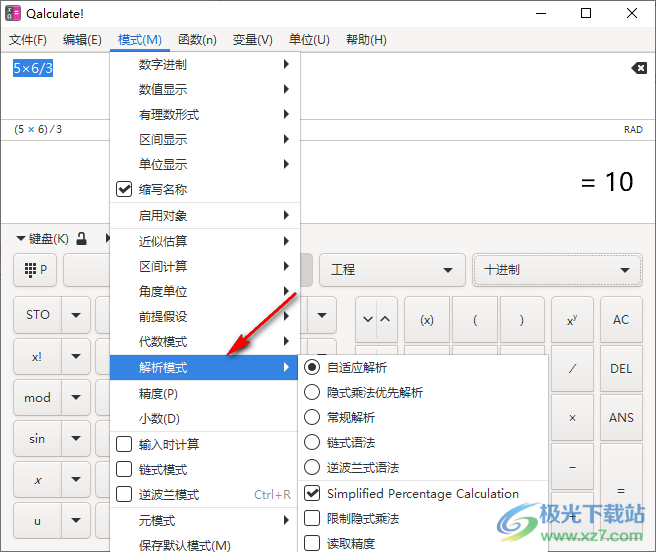
Task: Select 隐式乘法优先解析 radio option
Action: click(312, 392)
